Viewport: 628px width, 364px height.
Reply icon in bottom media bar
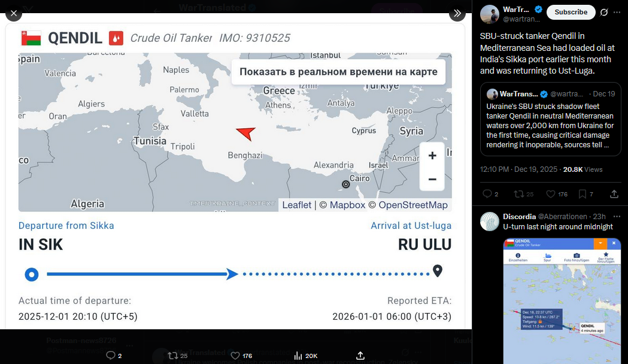click(111, 355)
